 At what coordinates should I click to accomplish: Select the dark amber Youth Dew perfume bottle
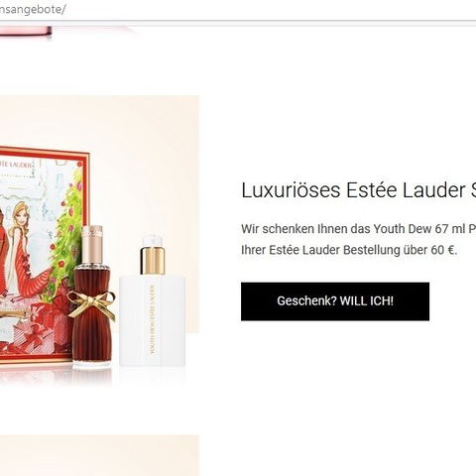[x=93, y=296]
